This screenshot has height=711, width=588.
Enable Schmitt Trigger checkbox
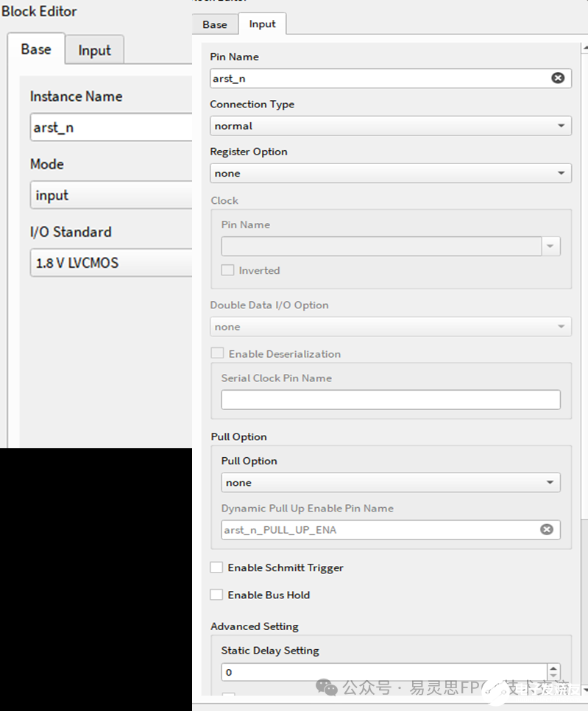[216, 567]
